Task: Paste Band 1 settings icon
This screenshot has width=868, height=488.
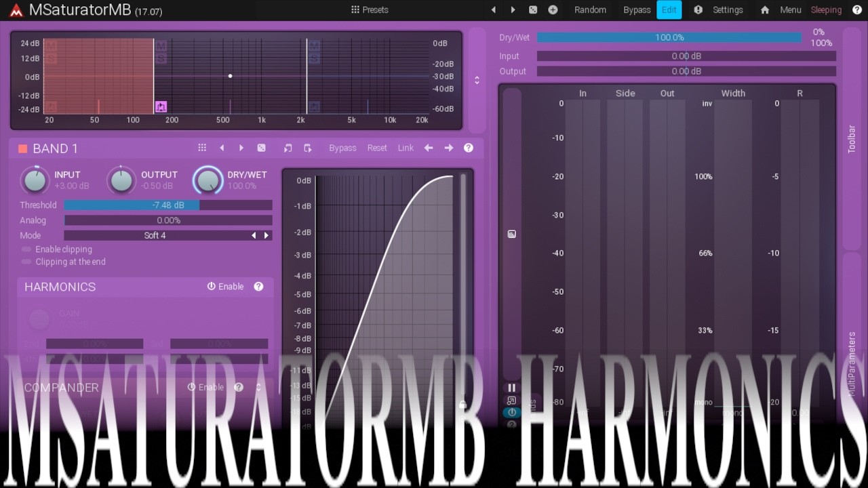Action: (308, 148)
